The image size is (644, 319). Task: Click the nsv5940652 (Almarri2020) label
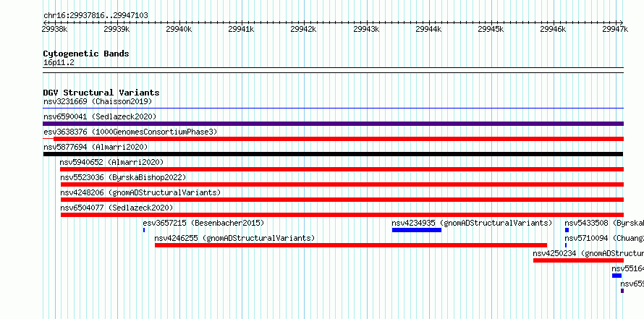[111, 162]
